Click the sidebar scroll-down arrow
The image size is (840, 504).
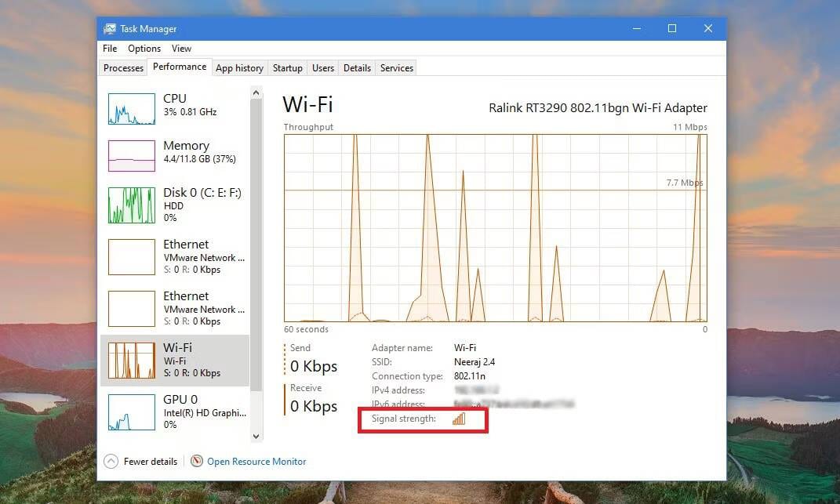pos(256,435)
